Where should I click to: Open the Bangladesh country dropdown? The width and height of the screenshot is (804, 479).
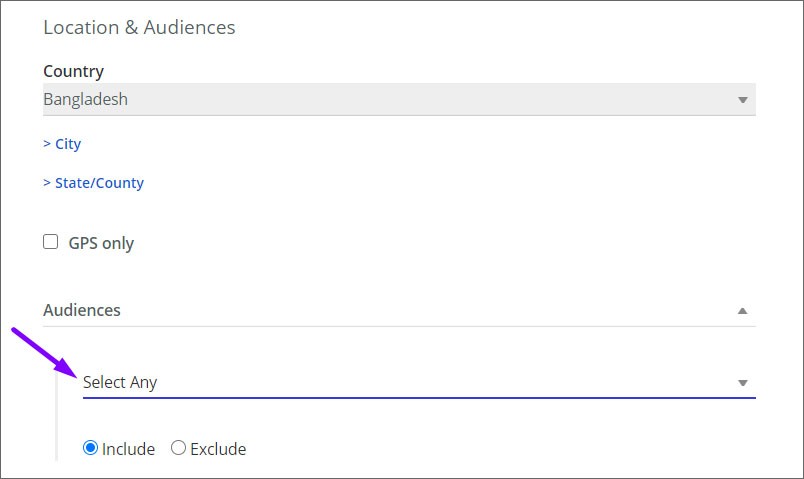coord(399,99)
